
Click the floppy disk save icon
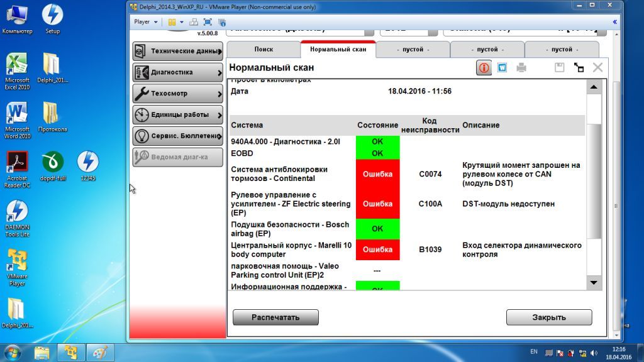pos(559,68)
